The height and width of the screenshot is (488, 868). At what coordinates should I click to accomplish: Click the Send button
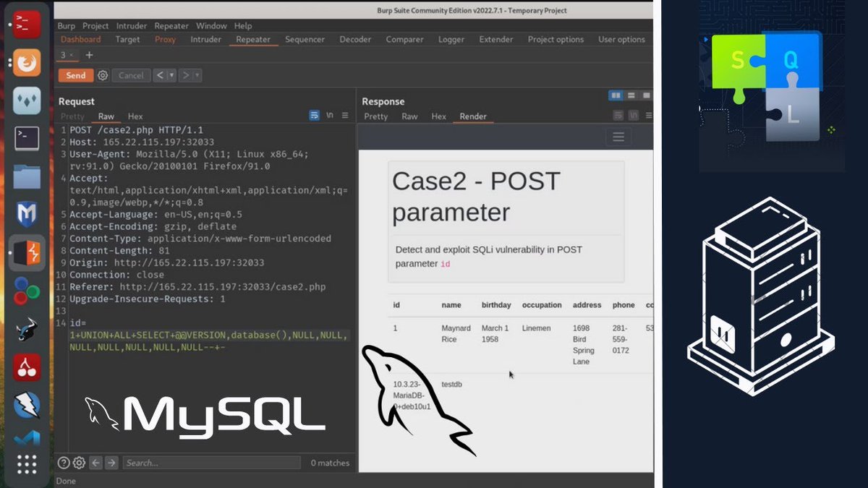[x=75, y=75]
